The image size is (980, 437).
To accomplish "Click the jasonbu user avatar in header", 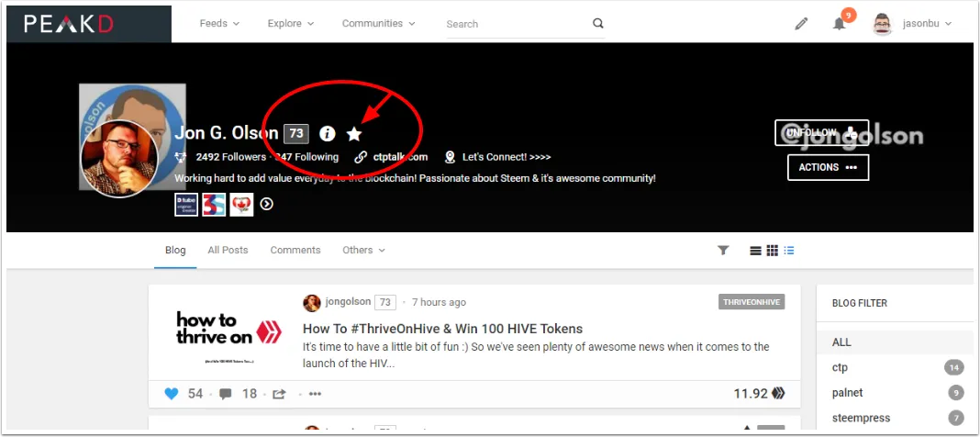I will click(883, 24).
